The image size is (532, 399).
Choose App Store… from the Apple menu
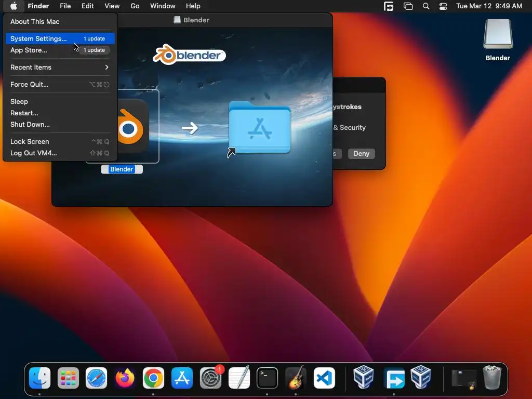[x=60, y=50]
